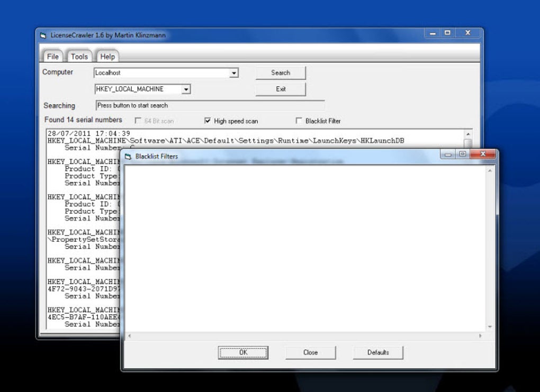This screenshot has width=540, height=392.
Task: Click Blacklist Filters horizontal scroll left arrow
Action: [x=129, y=335]
